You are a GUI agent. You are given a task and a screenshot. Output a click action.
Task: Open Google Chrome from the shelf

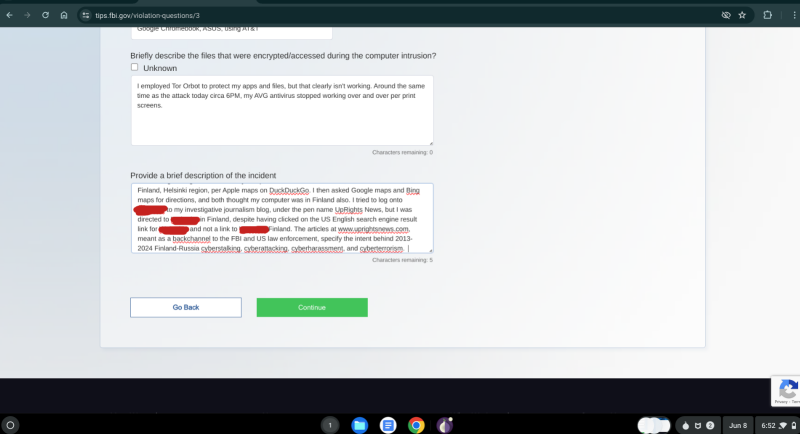click(416, 425)
